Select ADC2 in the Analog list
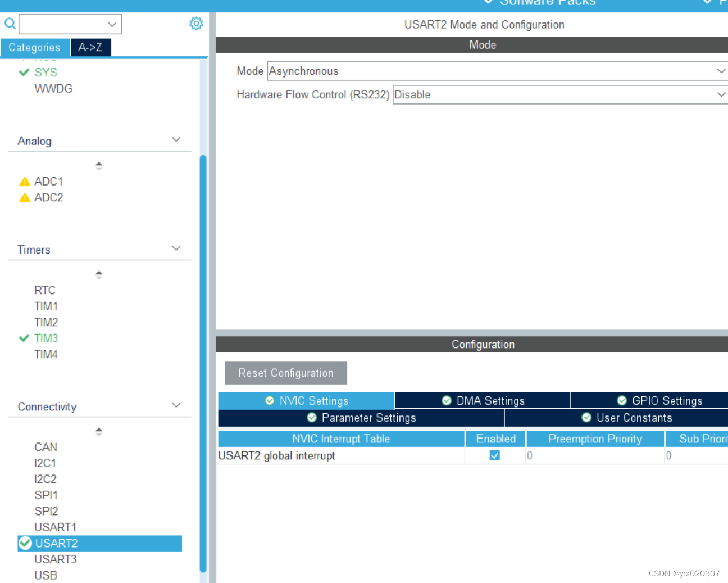 [x=49, y=198]
